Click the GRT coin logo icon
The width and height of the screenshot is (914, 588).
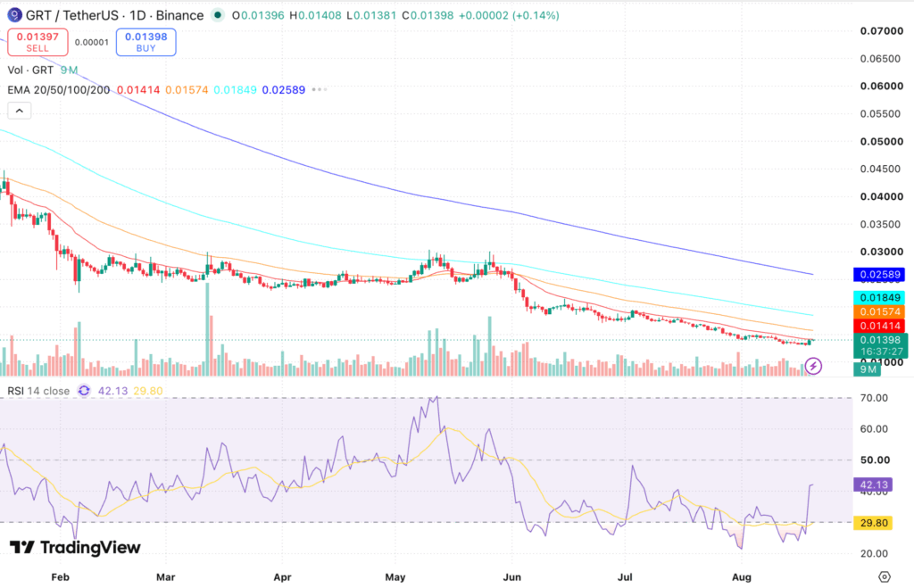tap(14, 15)
